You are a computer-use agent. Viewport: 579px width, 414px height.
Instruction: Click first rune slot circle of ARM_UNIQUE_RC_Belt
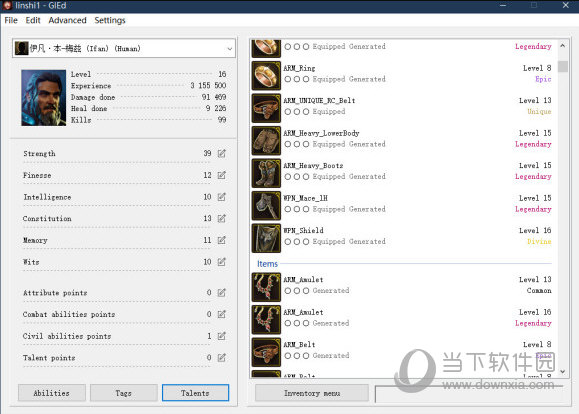288,112
